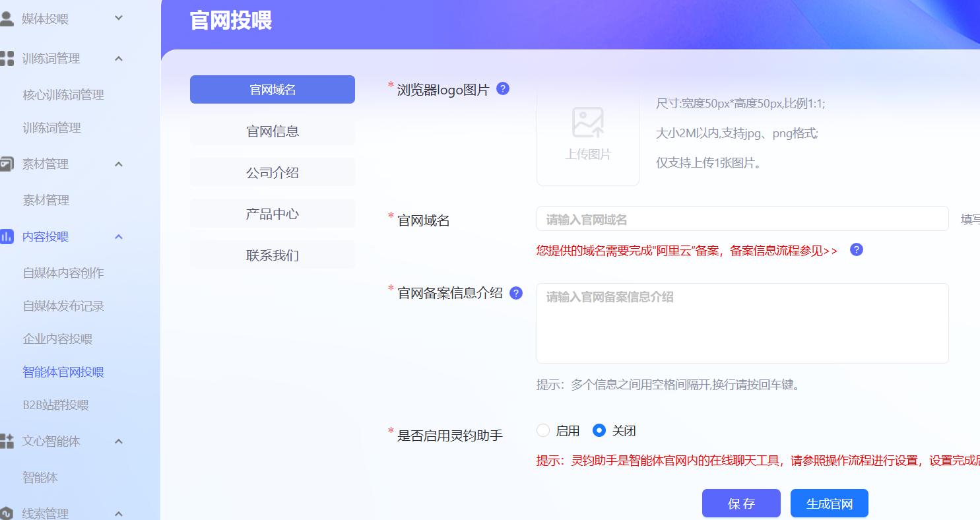Select the 关闭 radio button
Screen dimensions: 980x520
point(599,431)
